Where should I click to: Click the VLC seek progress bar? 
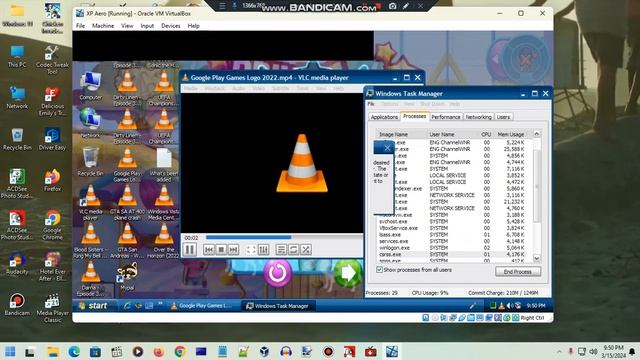tap(283, 237)
